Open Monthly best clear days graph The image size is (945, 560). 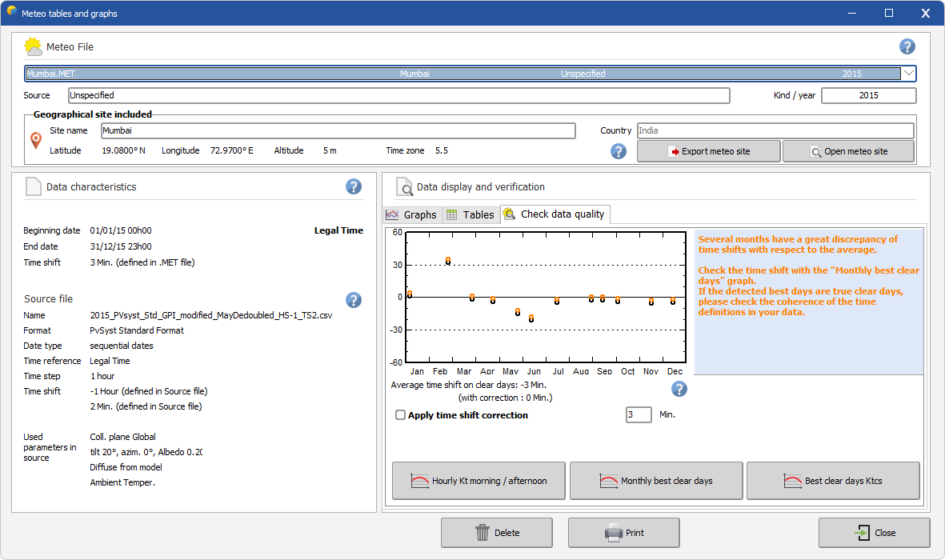coord(656,481)
